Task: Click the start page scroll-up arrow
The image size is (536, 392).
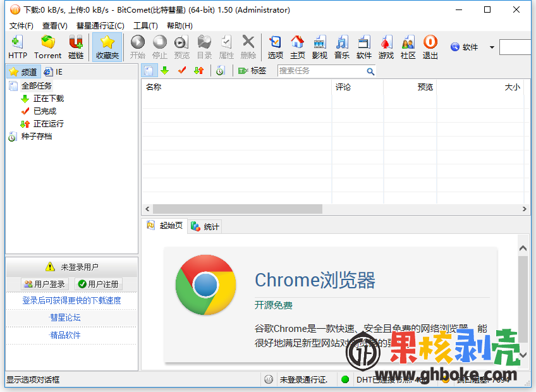Action: pos(523,248)
